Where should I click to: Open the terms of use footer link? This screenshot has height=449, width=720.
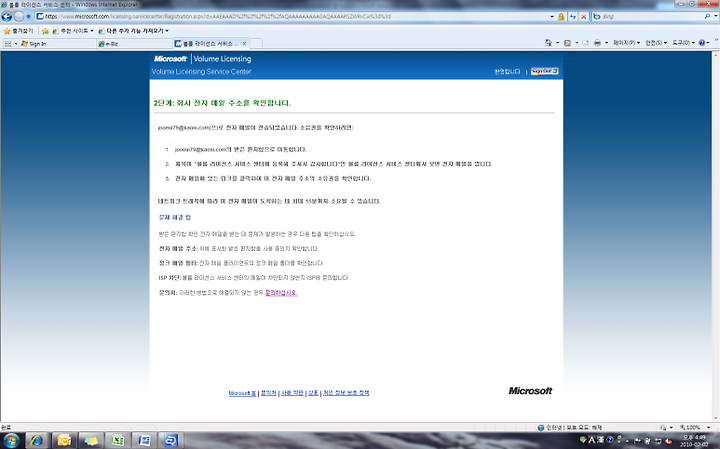[x=292, y=393]
